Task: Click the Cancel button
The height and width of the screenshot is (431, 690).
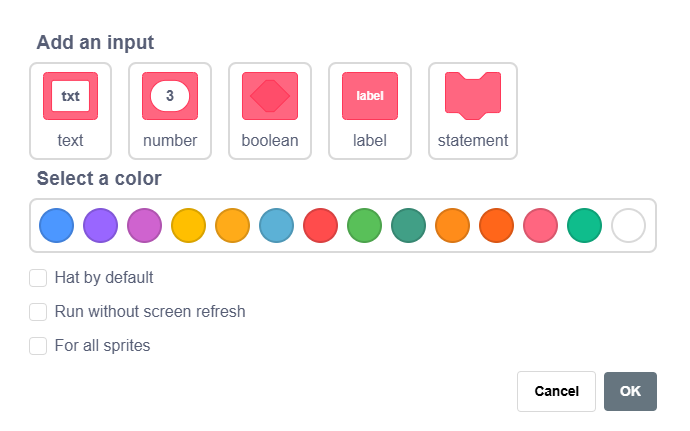Action: click(556, 391)
